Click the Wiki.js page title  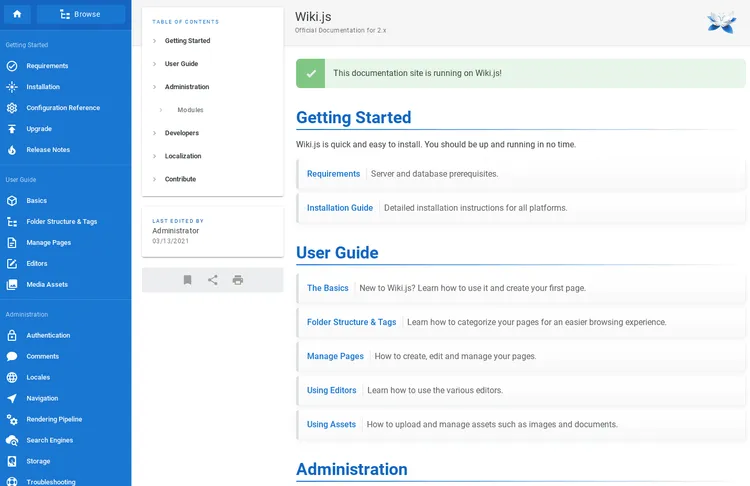(313, 17)
